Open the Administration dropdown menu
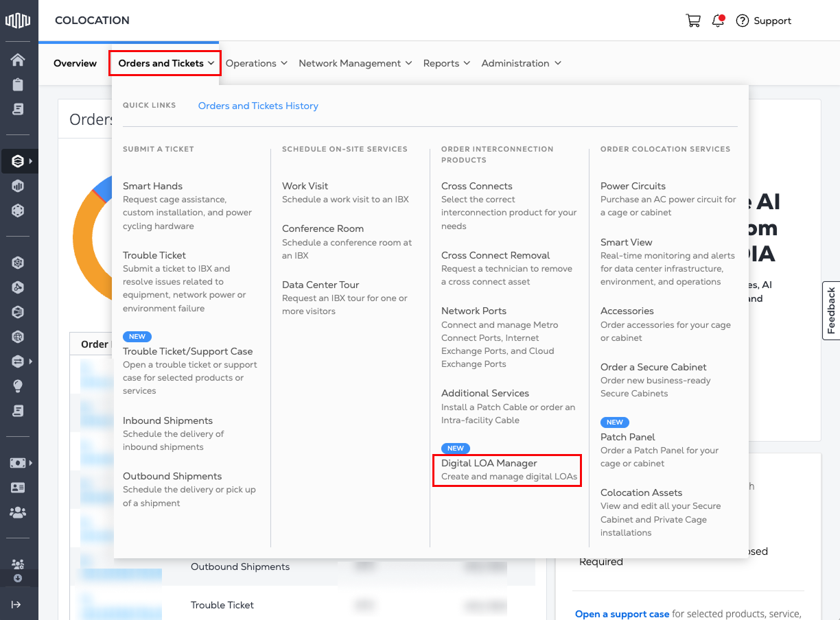 click(521, 63)
